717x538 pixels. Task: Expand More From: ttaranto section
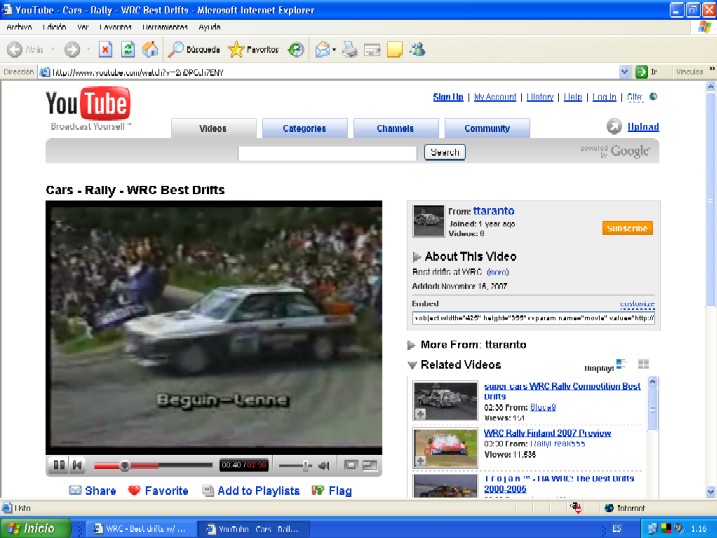[412, 345]
